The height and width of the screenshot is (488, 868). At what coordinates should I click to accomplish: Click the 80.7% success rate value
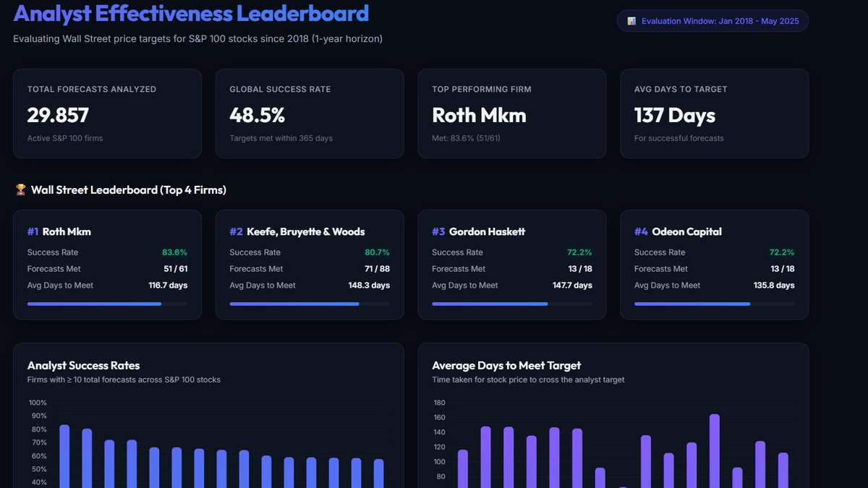(x=377, y=252)
